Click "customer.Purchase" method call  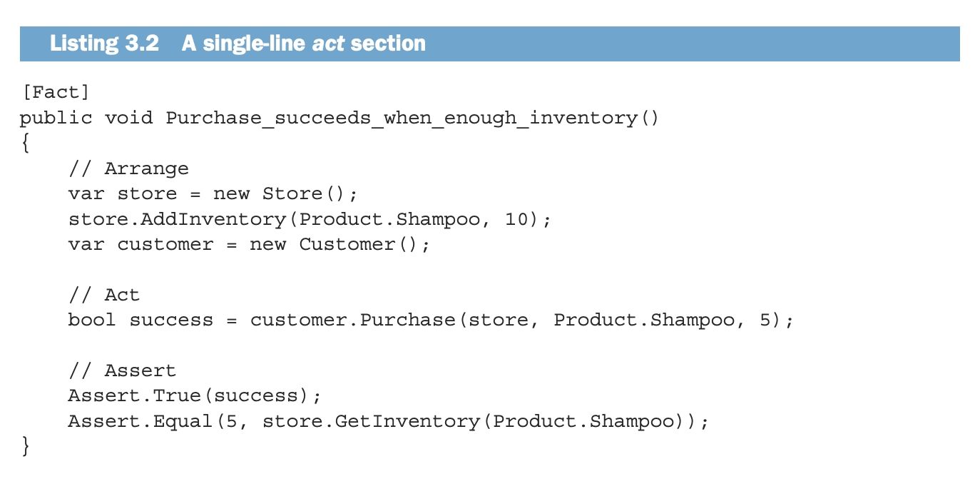click(x=352, y=320)
